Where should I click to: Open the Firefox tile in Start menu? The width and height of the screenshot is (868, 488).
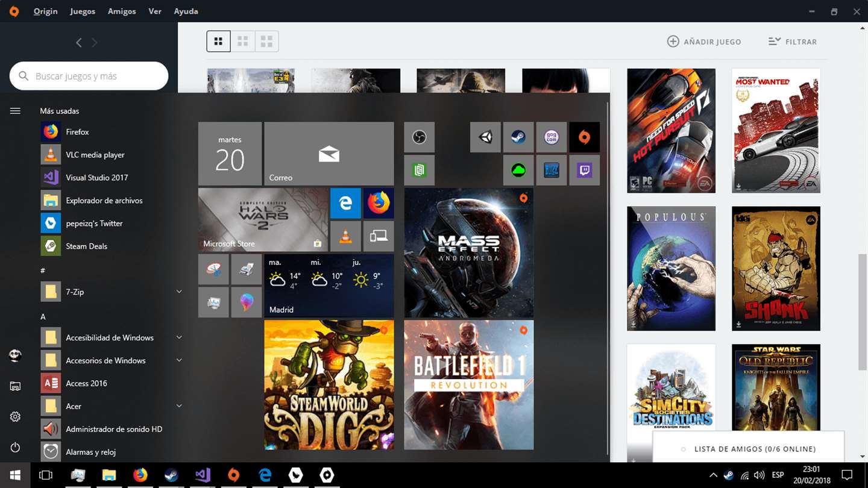click(379, 203)
